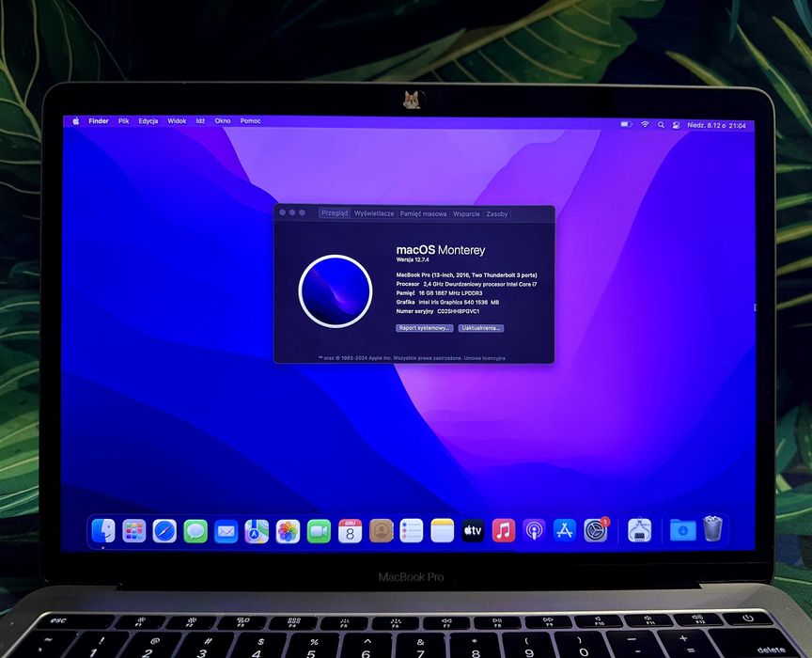Open Calendar showing date 8
The height and width of the screenshot is (658, 812).
coord(350,530)
